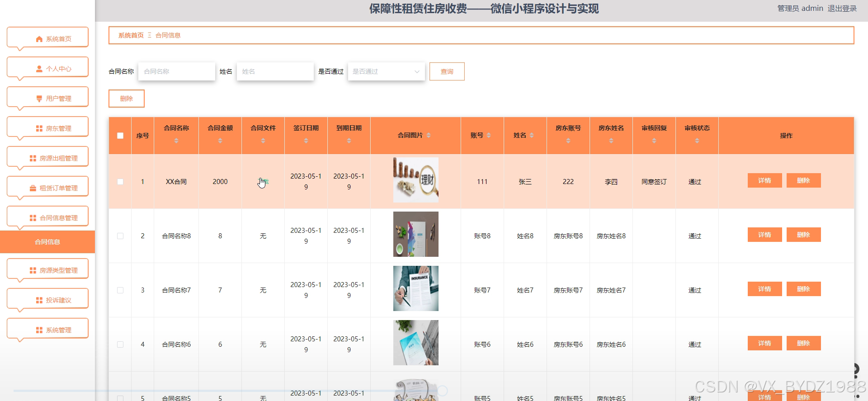Select the 合同信息 submenu item

(47, 242)
